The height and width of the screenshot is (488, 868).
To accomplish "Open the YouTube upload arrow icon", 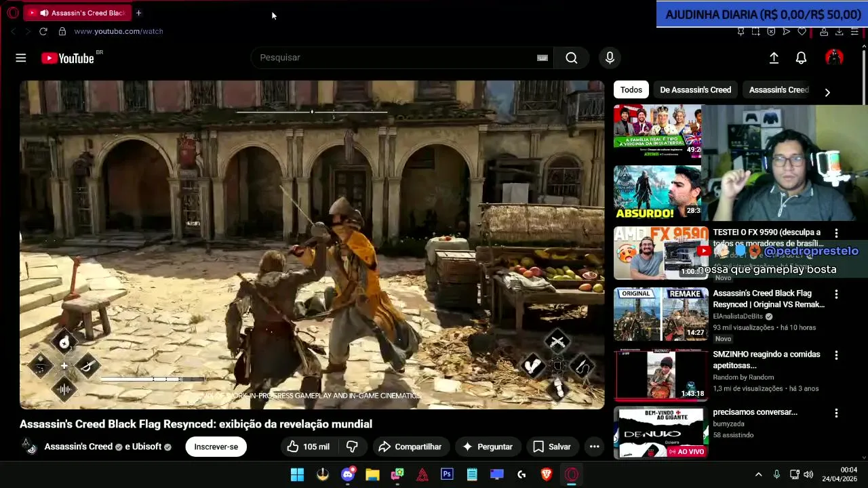I will click(x=774, y=58).
